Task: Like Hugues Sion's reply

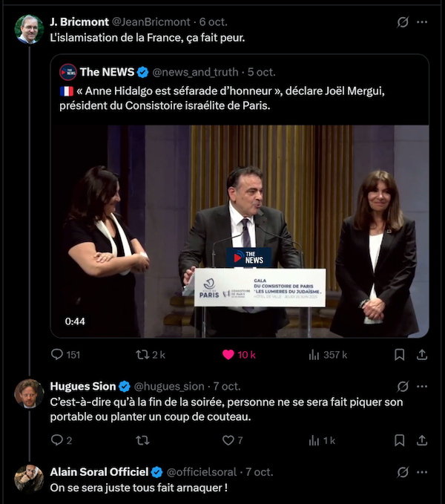Action: pos(228,440)
